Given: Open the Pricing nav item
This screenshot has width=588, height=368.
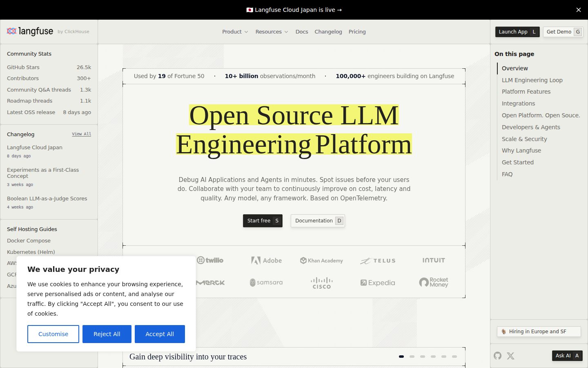Looking at the screenshot, I should click(x=357, y=31).
